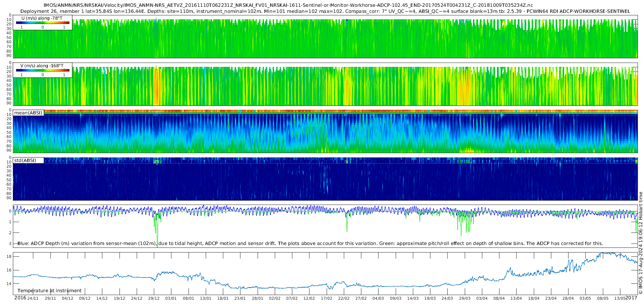Click the IMOS copyright timestamp text on right edge
Screen dimensions: 644x304
pos(641,243)
